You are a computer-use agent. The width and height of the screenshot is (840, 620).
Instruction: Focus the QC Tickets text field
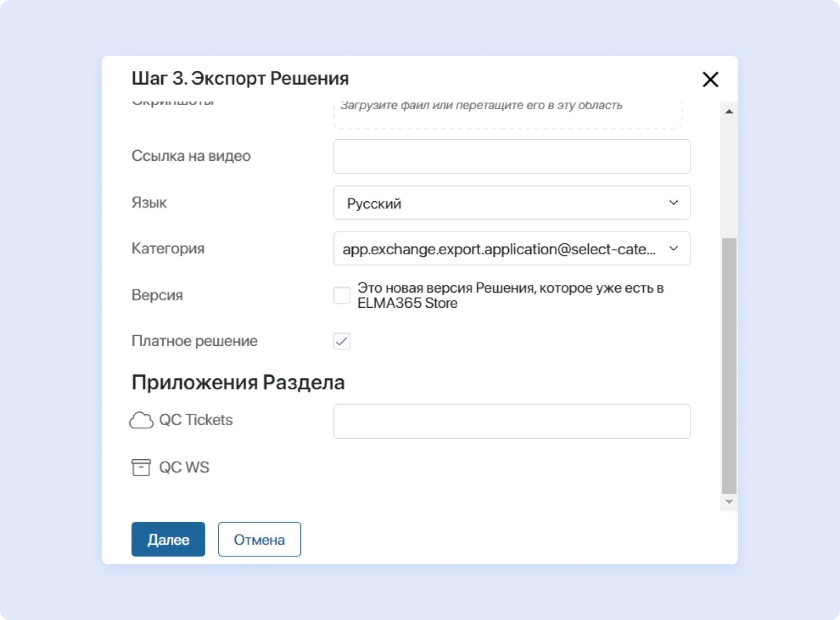point(511,421)
